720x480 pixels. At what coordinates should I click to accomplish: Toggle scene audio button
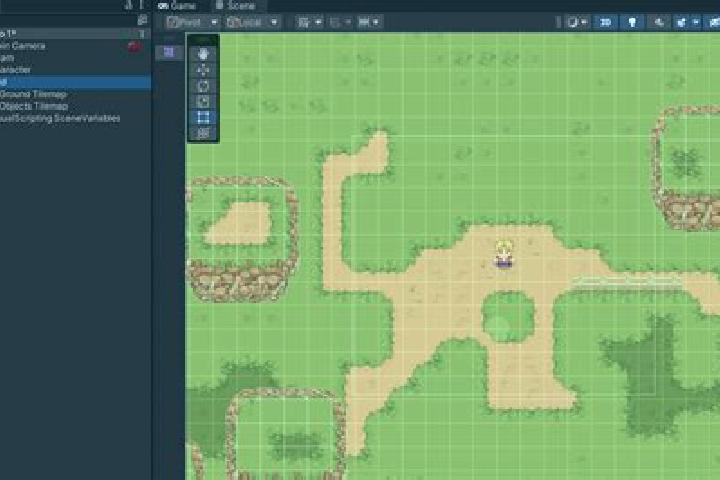tap(659, 22)
